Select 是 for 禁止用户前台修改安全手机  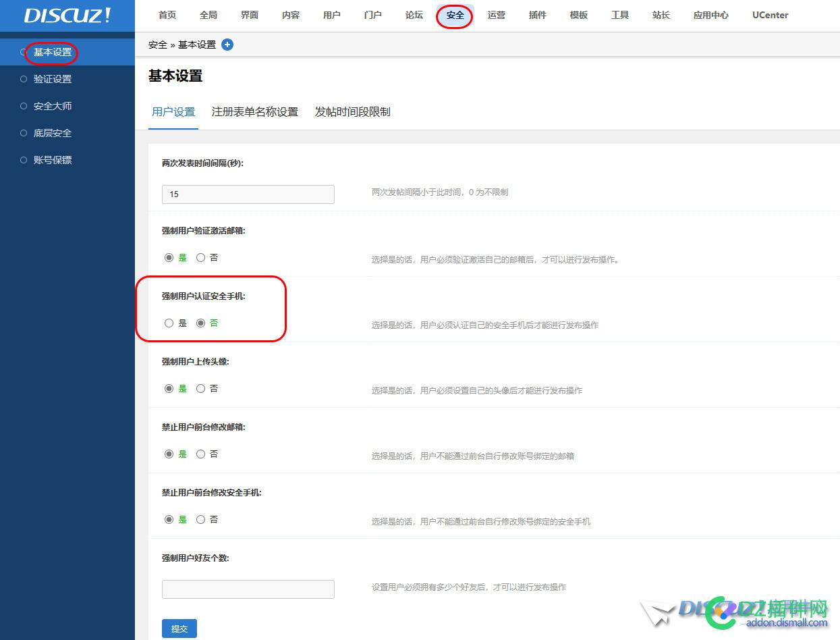click(169, 519)
